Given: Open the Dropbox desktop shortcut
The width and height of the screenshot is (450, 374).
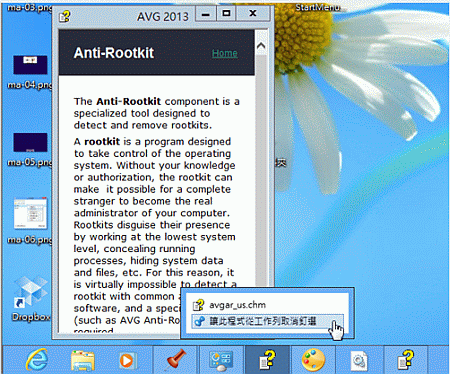Looking at the screenshot, I should click(x=31, y=298).
